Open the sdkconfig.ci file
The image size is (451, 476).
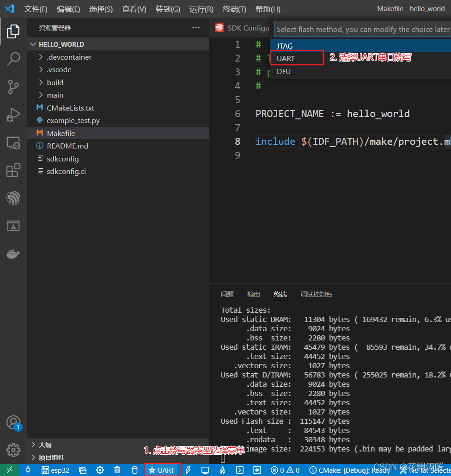coord(118,171)
